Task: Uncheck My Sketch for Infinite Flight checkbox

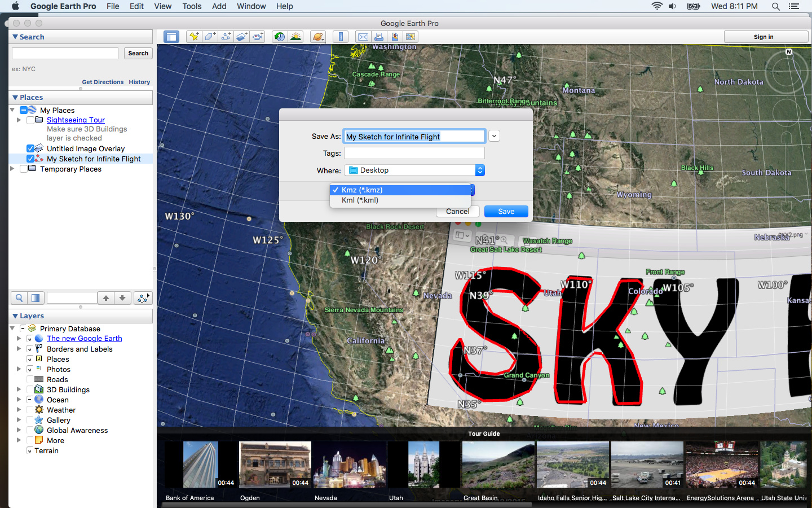Action: [30, 159]
